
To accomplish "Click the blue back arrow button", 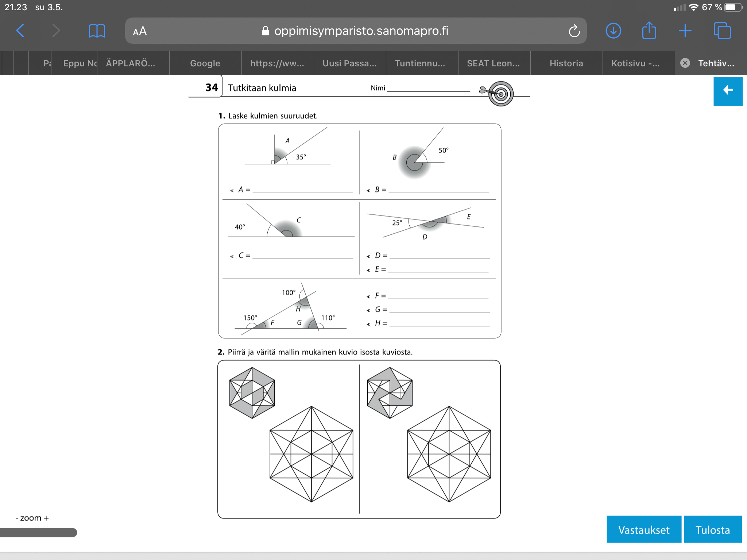I will tap(728, 90).
